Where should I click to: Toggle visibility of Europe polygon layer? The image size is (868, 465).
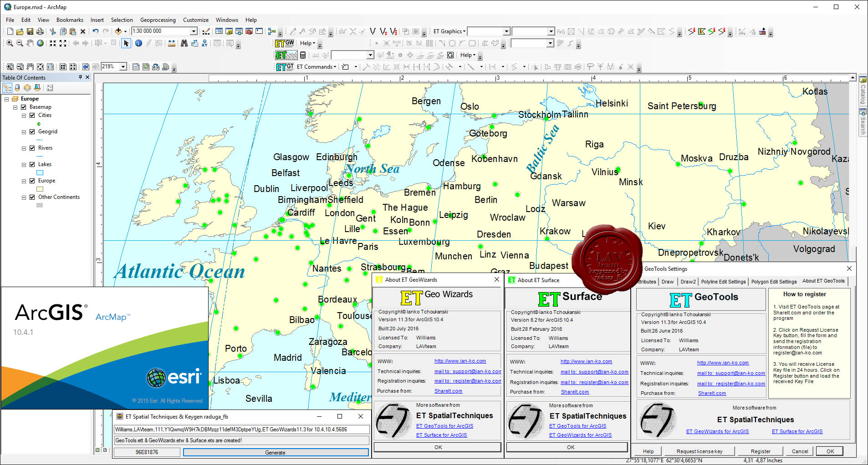tap(32, 181)
